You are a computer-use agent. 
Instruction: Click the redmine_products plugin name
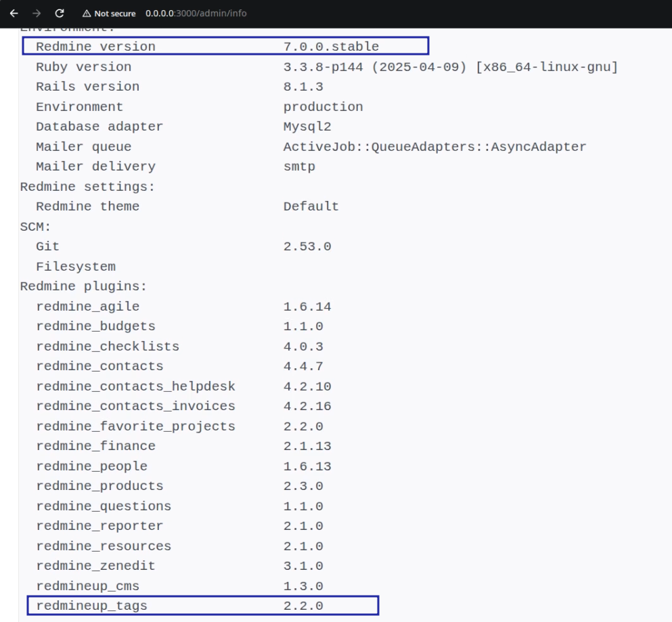[99, 486]
